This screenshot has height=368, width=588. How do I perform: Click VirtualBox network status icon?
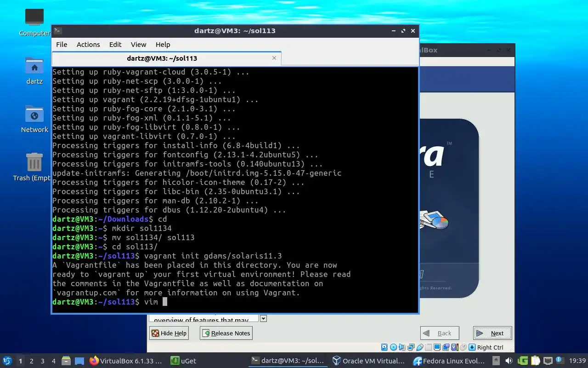tap(411, 347)
